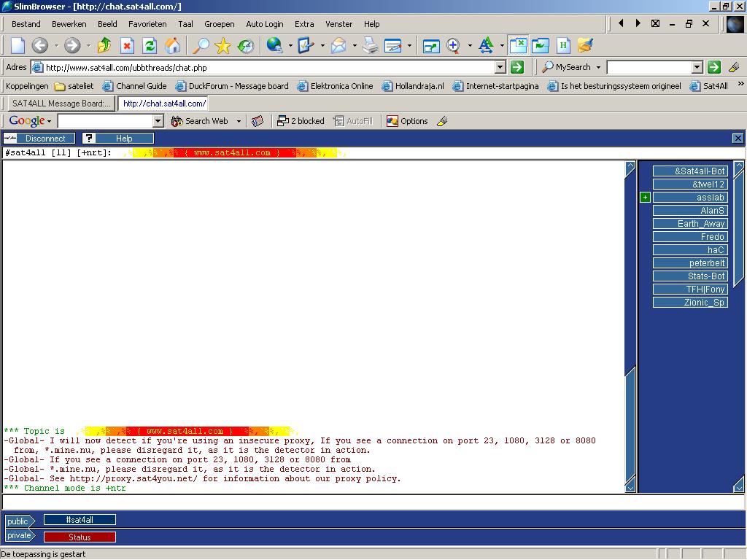Viewport: 747px width, 560px height.
Task: Click the globe toolbar icon
Action: tap(274, 45)
